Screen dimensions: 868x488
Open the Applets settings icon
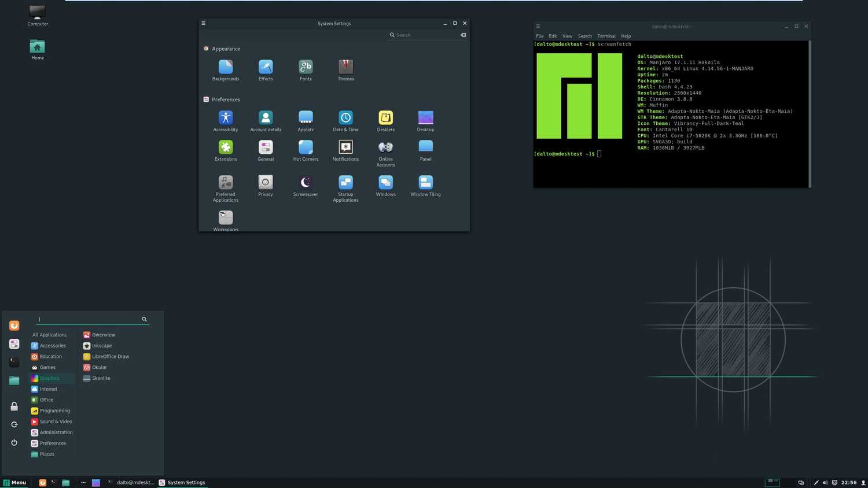click(305, 116)
